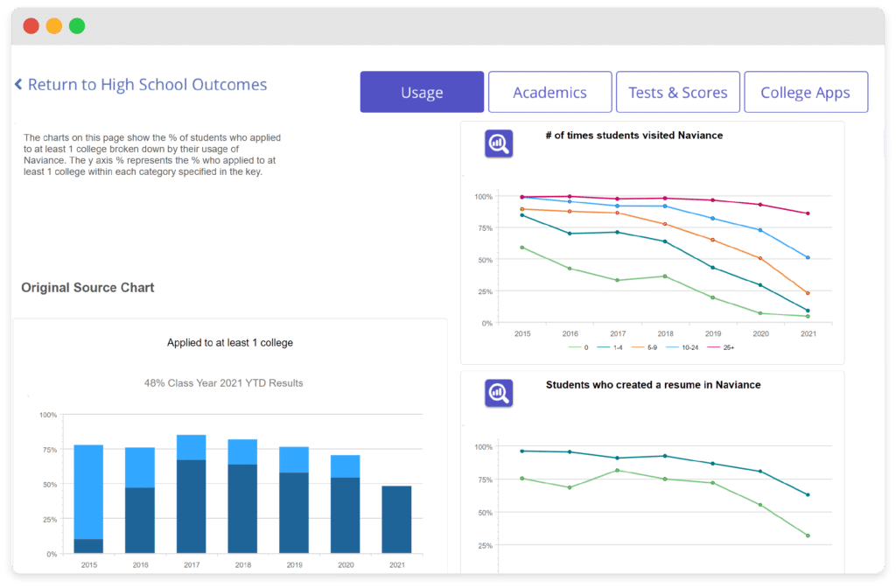
Task: Click the green window maximize dot
Action: point(77,25)
